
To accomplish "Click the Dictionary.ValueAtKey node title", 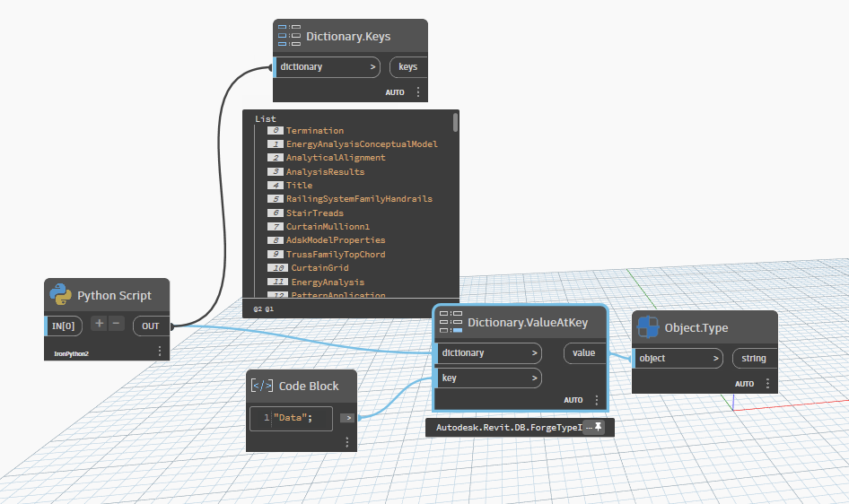I will click(x=528, y=322).
